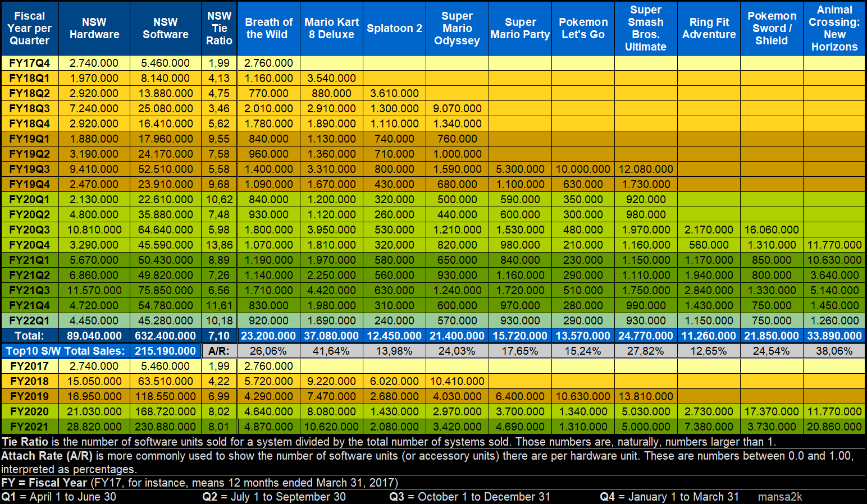The image size is (867, 504).
Task: Select the 5.300.000 Super Mario Party cell
Action: click(x=521, y=169)
